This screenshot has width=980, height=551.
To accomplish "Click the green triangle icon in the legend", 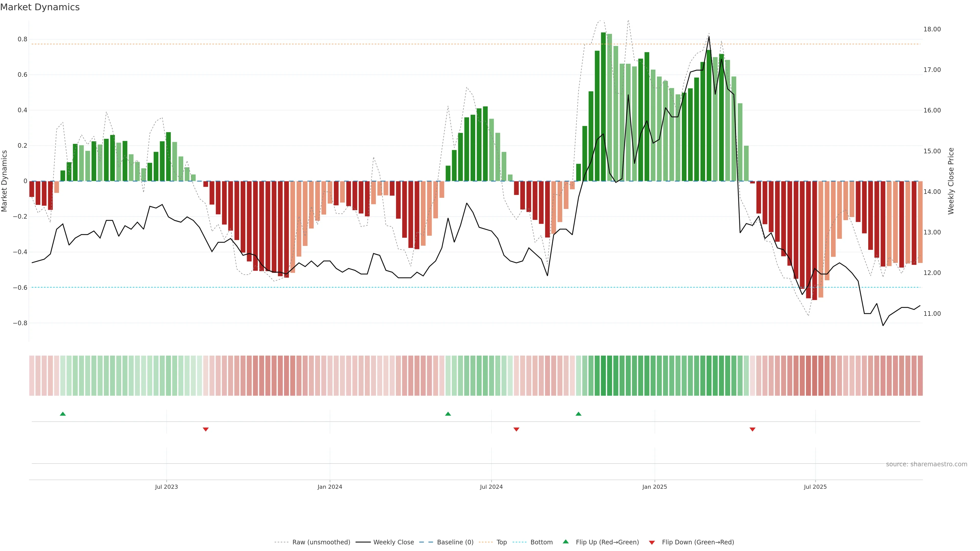I will (x=566, y=542).
